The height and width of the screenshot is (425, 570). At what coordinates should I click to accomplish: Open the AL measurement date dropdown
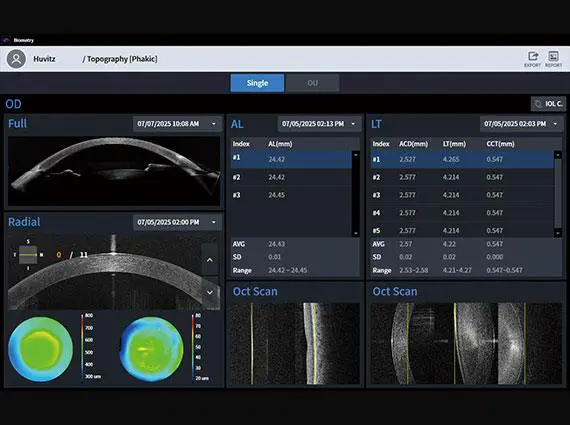pos(319,124)
